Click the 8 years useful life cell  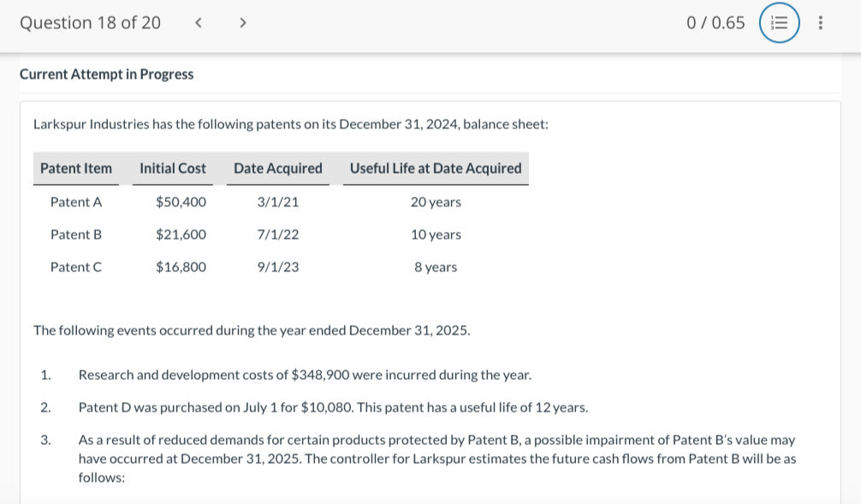click(x=436, y=267)
